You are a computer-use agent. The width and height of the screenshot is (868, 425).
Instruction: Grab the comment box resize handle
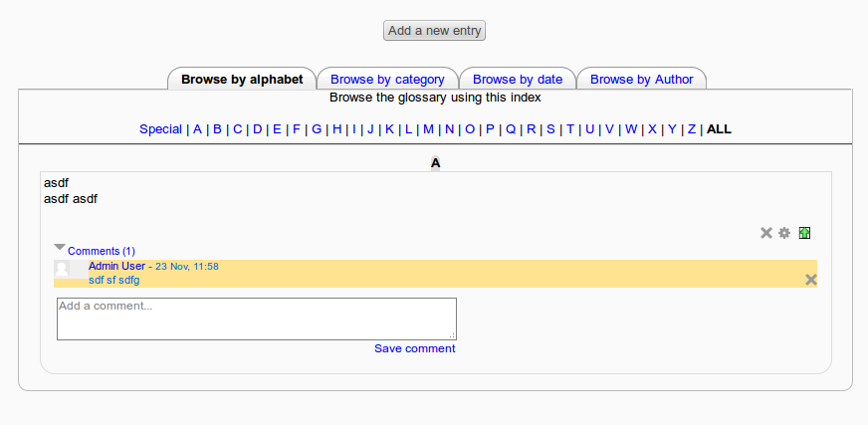coord(452,335)
